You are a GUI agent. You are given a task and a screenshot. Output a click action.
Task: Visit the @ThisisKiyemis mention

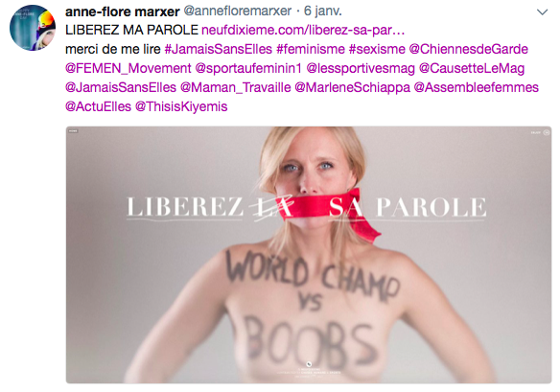pyautogui.click(x=181, y=106)
